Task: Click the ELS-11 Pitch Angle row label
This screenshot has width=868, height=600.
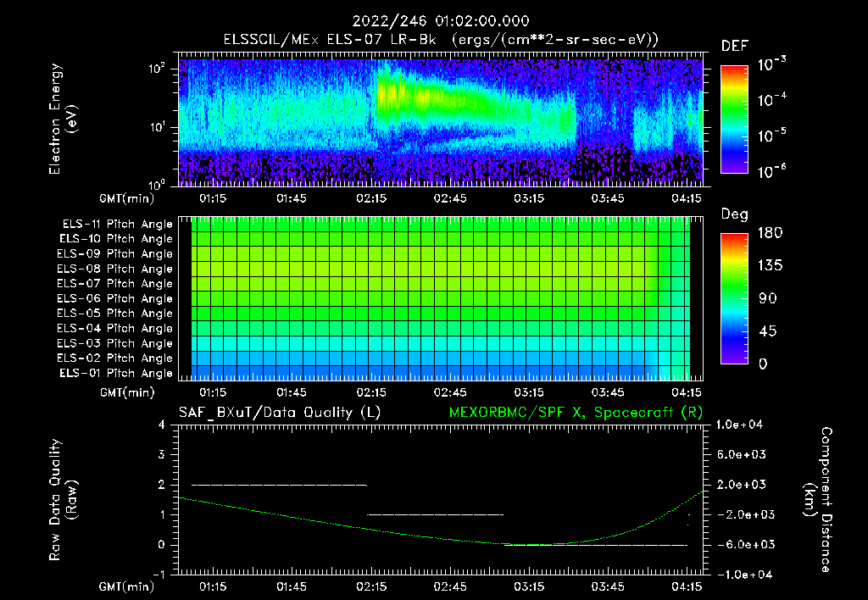Action: tap(117, 225)
